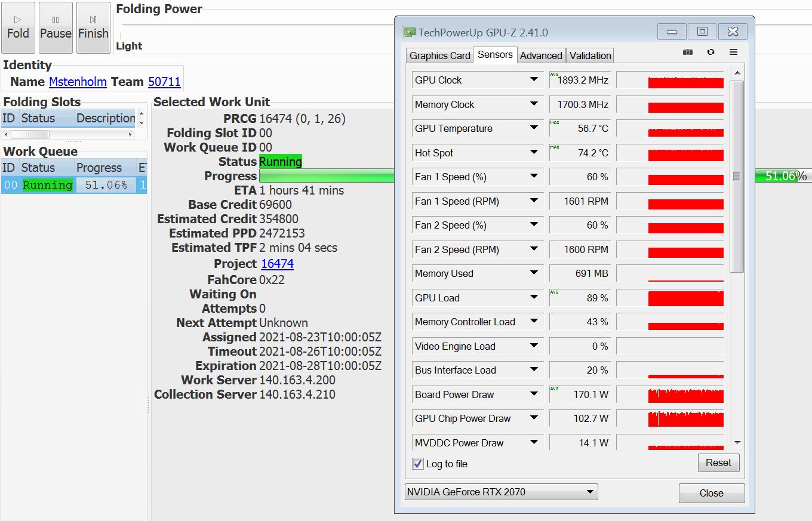Click the Folding Slots Status column header
Image resolution: width=812 pixels, height=521 pixels.
(47, 118)
